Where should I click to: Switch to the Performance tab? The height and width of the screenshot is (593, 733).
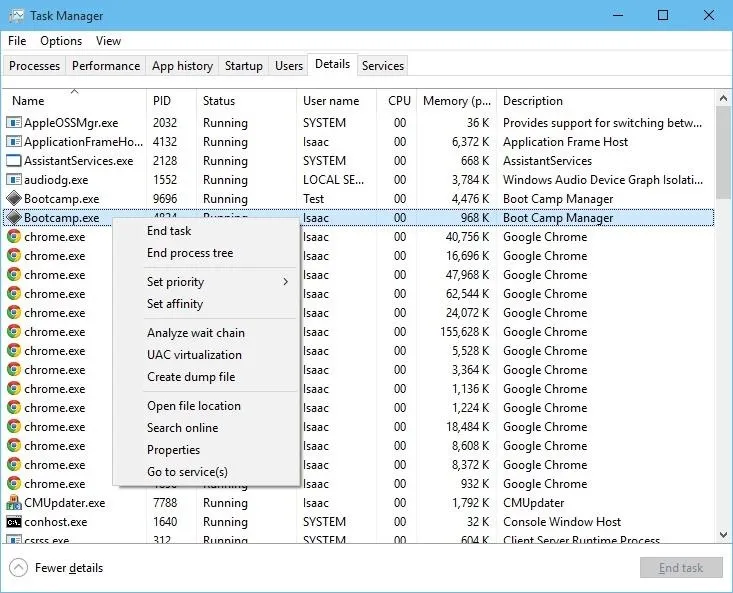[106, 66]
